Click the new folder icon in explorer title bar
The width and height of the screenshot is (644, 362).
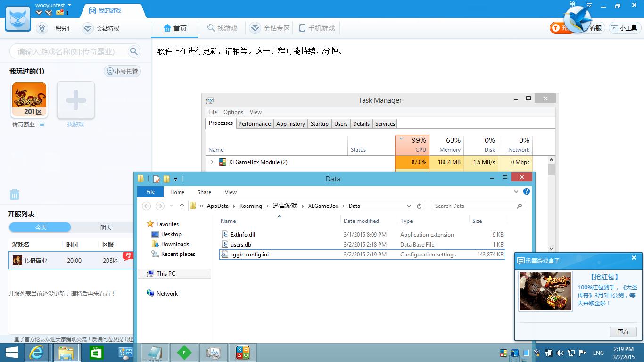tap(166, 179)
